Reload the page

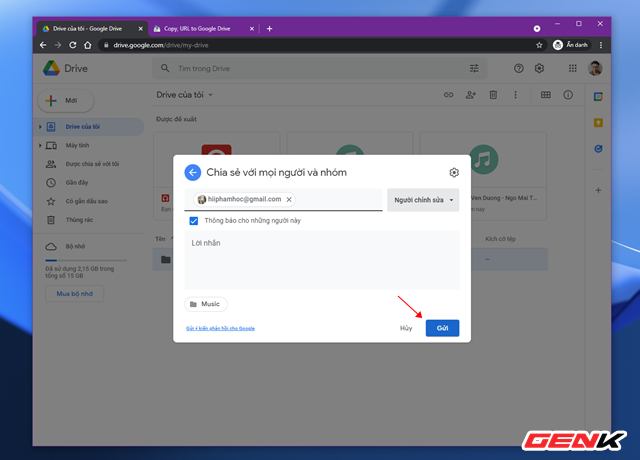(73, 45)
